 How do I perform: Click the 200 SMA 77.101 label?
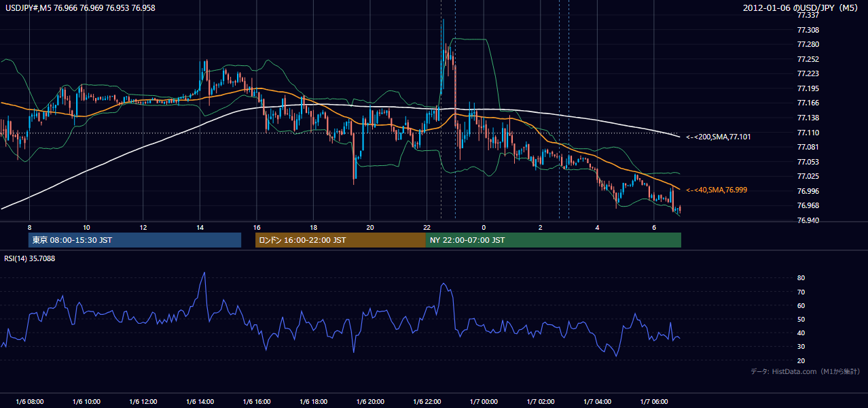pos(718,137)
